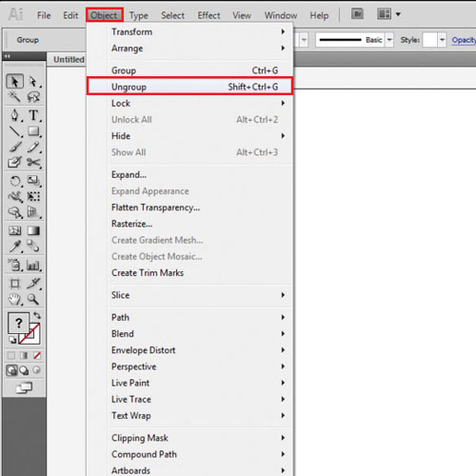Toggle the None color mode button

pyautogui.click(x=37, y=355)
